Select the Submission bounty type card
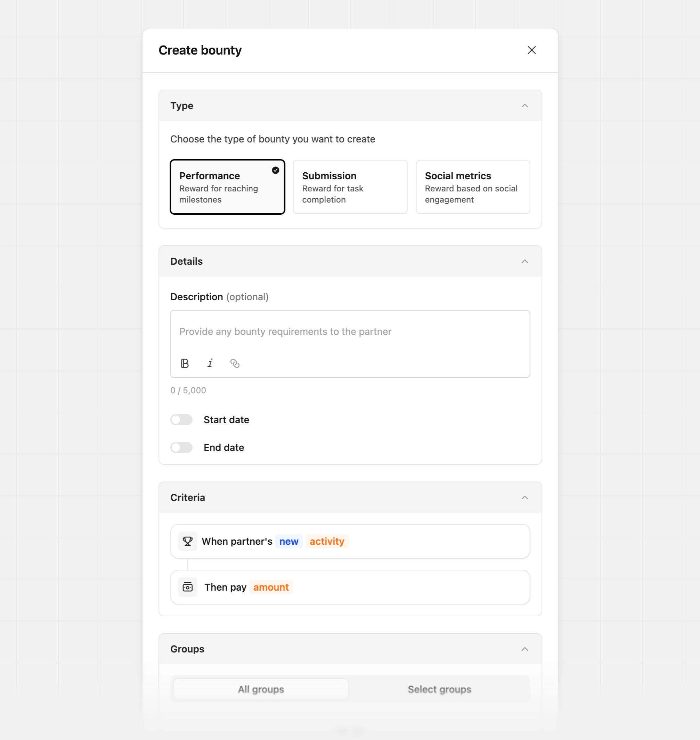This screenshot has width=700, height=740. click(350, 187)
